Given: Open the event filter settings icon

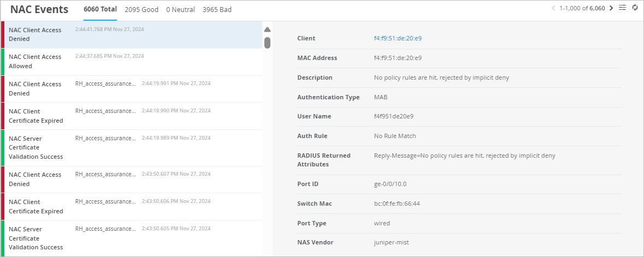Looking at the screenshot, I should 623,8.
